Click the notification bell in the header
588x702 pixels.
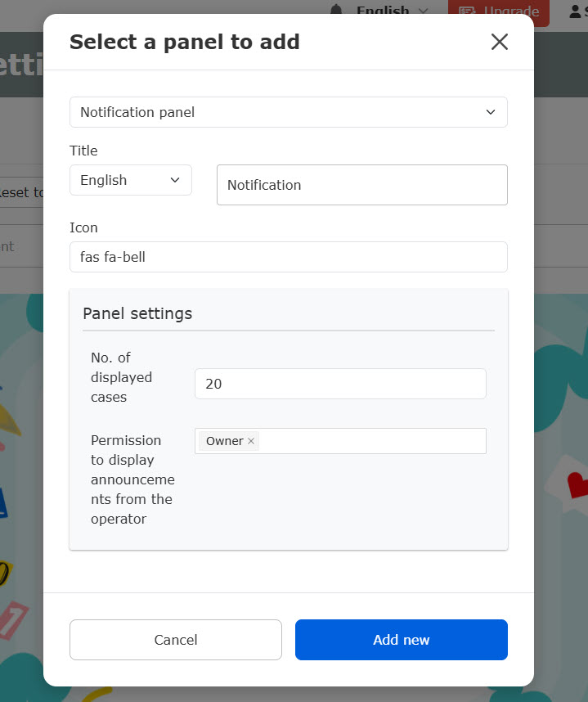point(337,10)
